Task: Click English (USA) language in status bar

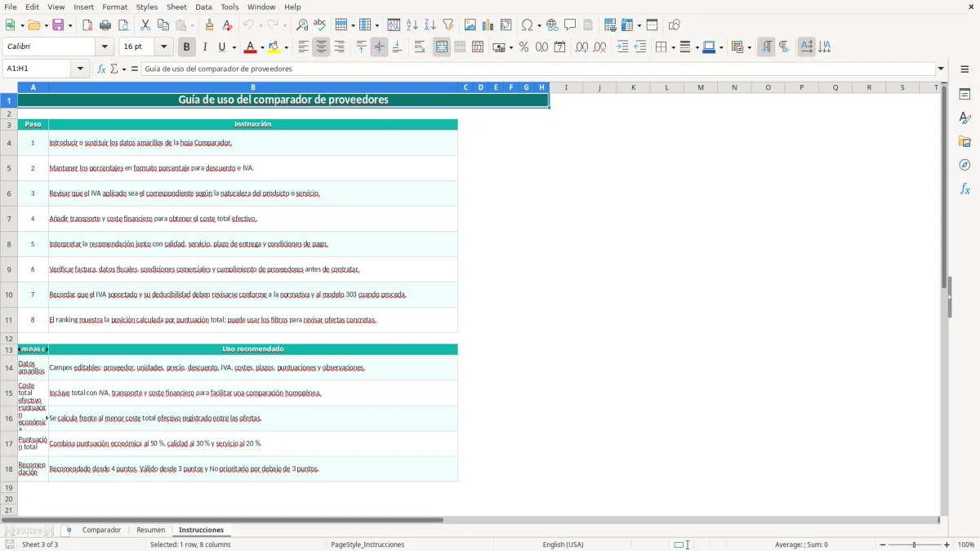Action: point(563,544)
